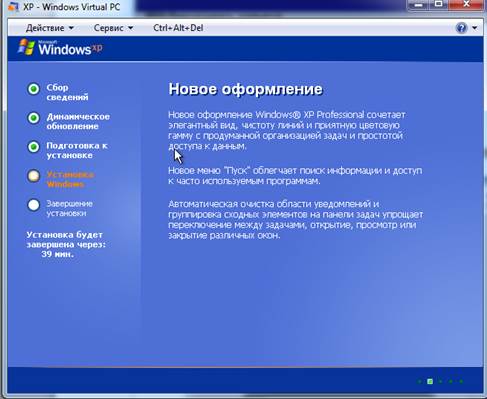Viewport: 487px width, 399px height.
Task: Click the 39 мин. remaining time text
Action: [57, 254]
